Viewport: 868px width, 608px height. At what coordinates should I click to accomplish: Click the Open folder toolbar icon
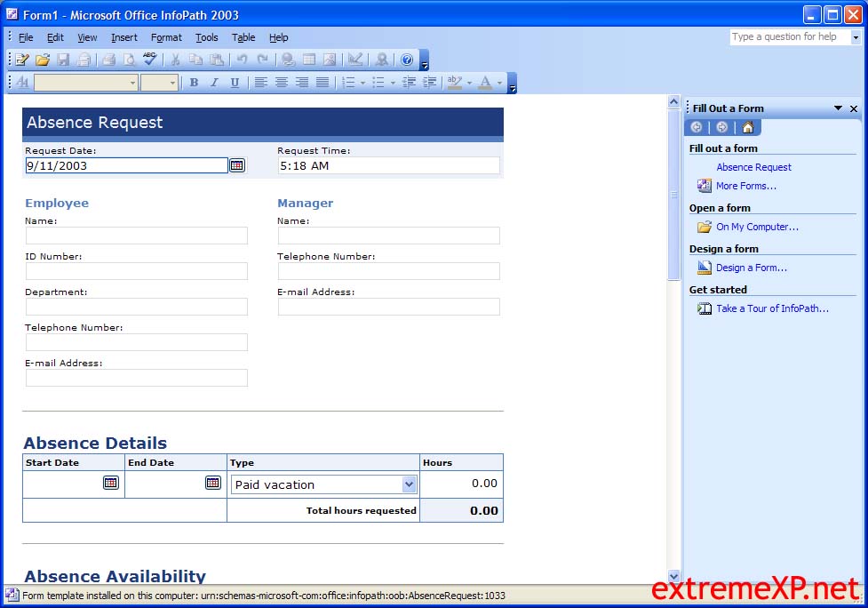[x=43, y=60]
